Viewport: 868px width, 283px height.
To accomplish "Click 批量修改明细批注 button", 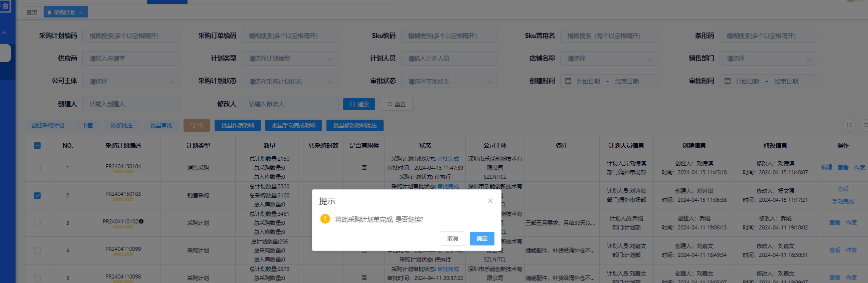I will 355,125.
